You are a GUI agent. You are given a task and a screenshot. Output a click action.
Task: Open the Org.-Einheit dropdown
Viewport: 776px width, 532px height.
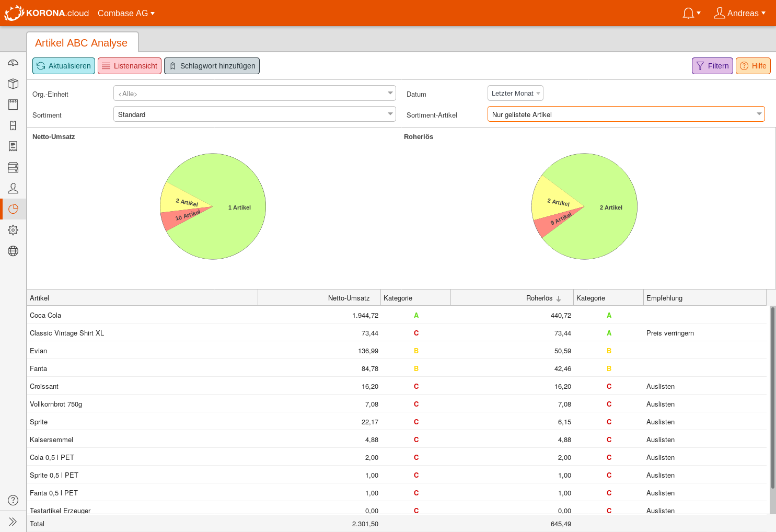(x=254, y=94)
